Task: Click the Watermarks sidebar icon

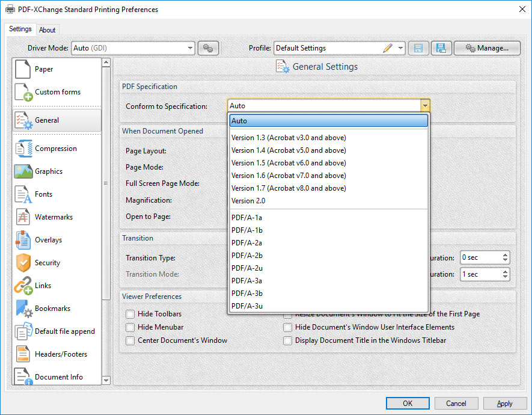Action: click(x=23, y=217)
